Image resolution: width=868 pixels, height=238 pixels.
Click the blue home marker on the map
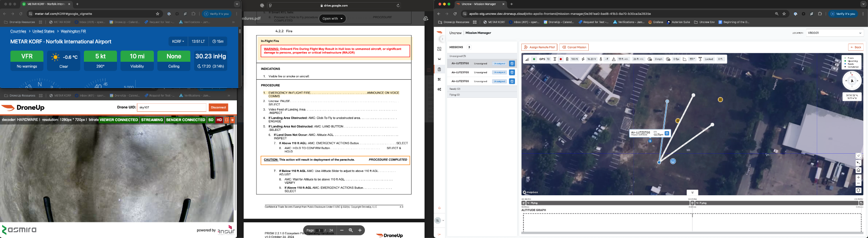pos(673,161)
